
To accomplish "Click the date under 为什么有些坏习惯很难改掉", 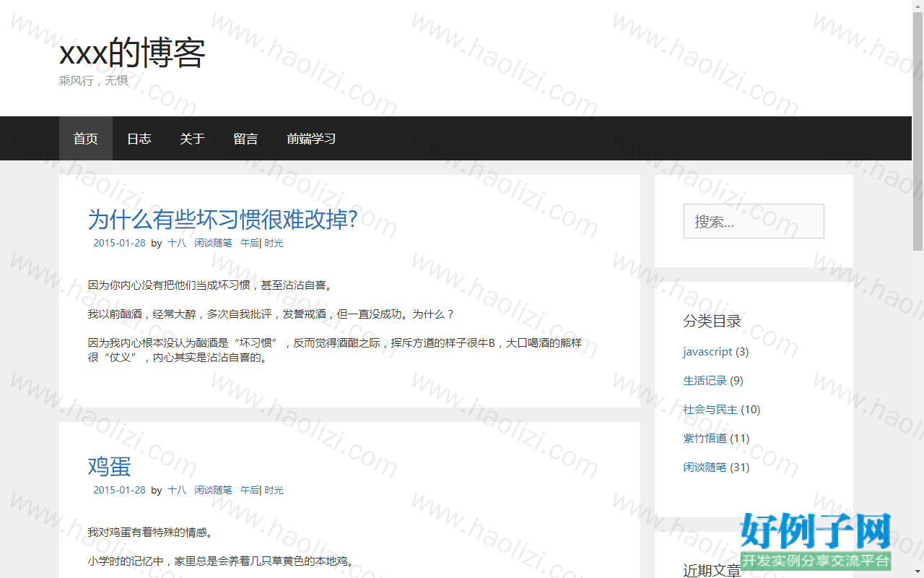I will pos(119,243).
